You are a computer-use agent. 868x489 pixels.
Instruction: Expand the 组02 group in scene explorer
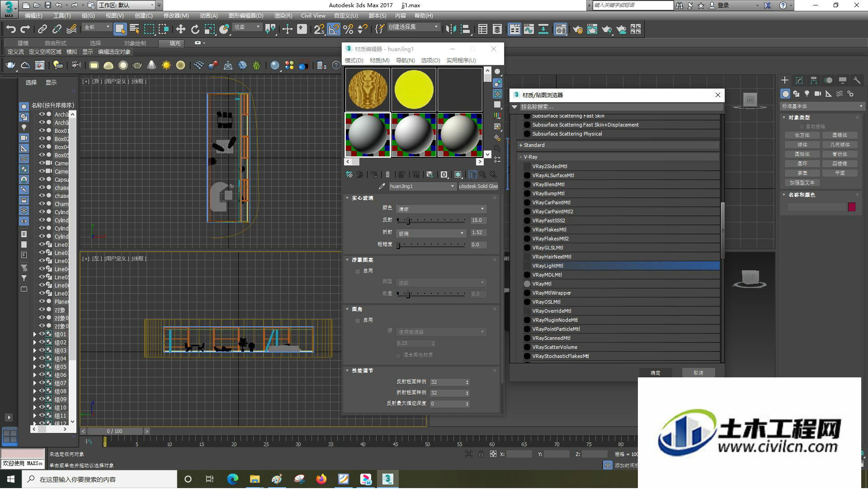click(x=35, y=343)
